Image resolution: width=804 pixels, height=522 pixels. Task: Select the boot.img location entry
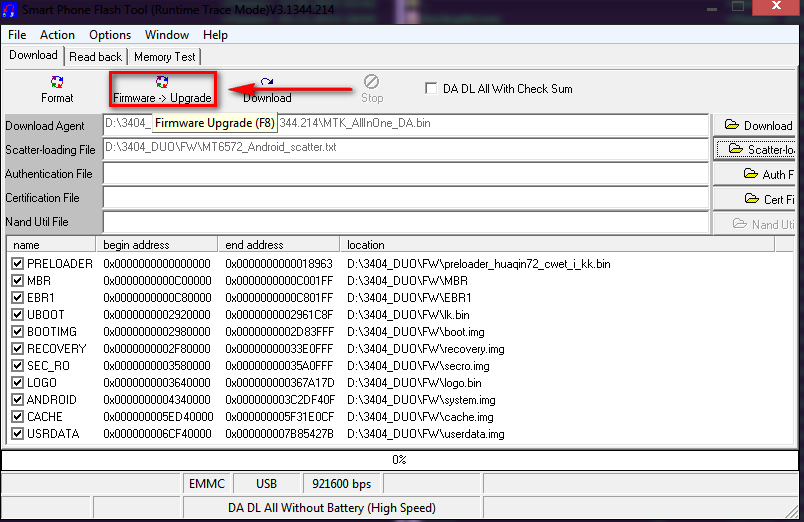pyautogui.click(x=415, y=332)
